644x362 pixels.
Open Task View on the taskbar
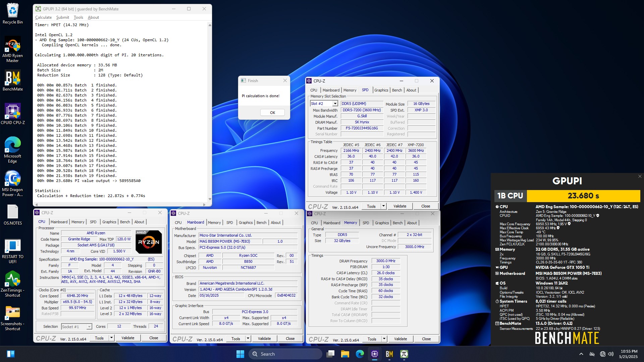coord(331,354)
